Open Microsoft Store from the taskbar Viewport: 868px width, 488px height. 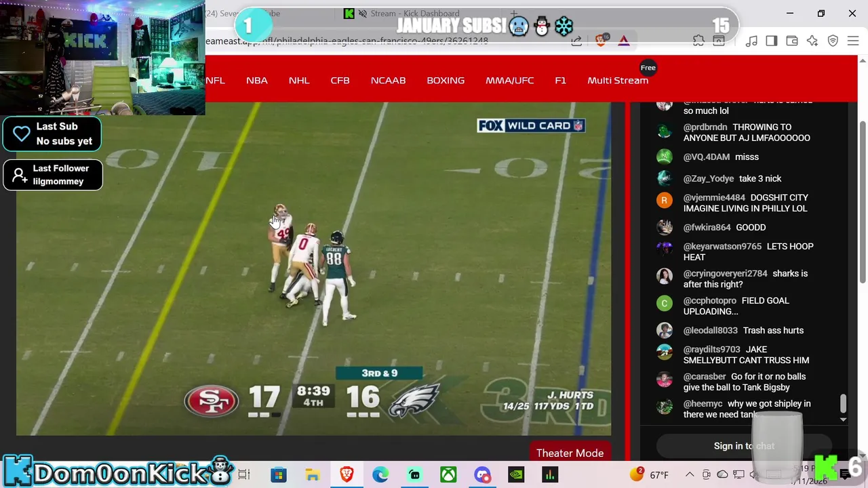point(279,475)
